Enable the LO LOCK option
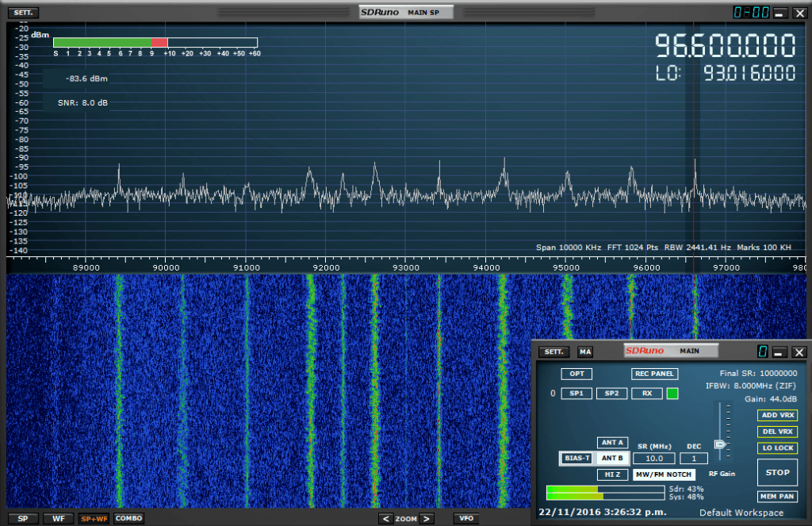Viewport: 812px width, 526px height. [777, 448]
